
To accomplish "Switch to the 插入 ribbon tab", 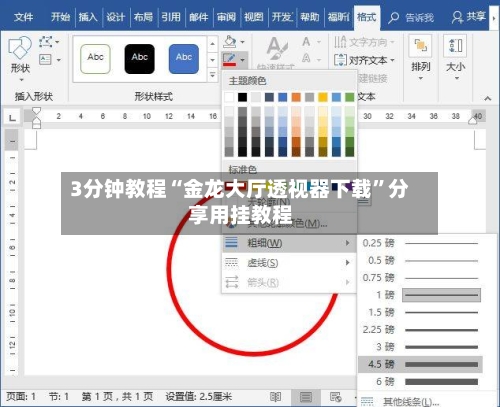I will pyautogui.click(x=88, y=17).
